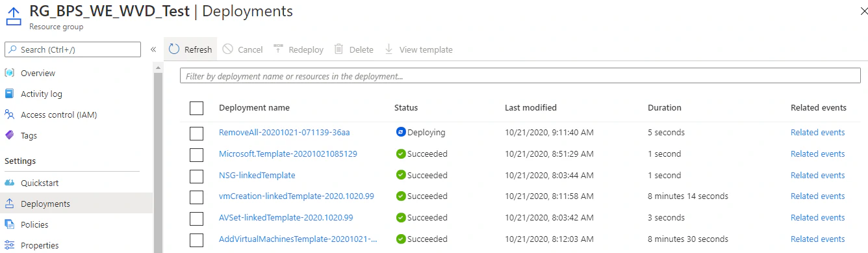Image resolution: width=868 pixels, height=253 pixels.
Task: Click the Activity log sidebar icon
Action: [10, 94]
